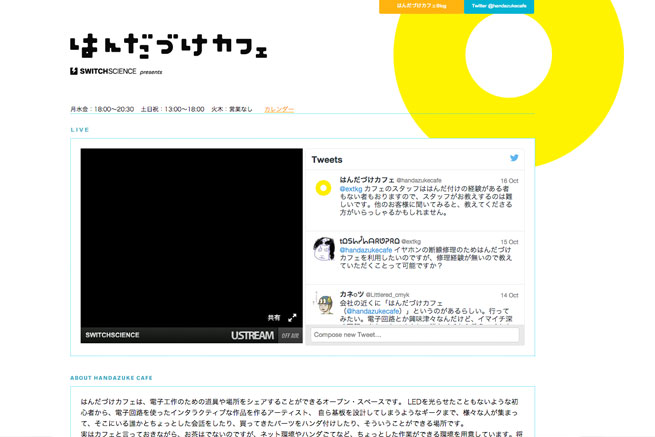
Task: Click the 16 Oct tweet date
Action: point(509,181)
